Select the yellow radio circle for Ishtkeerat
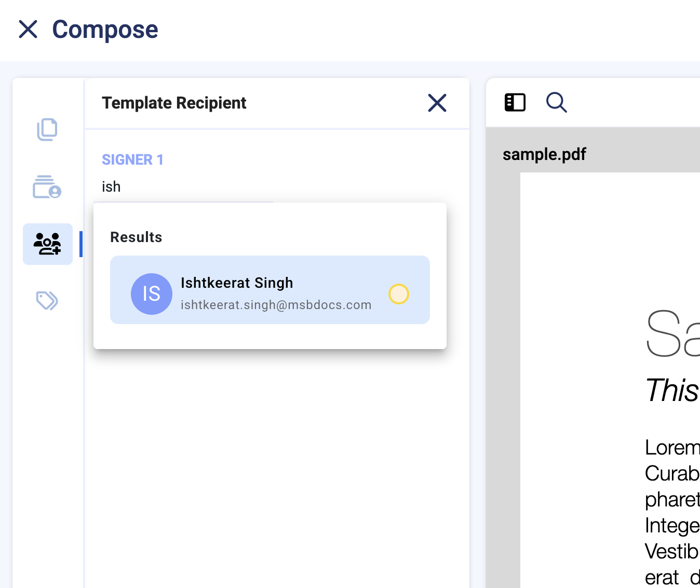Screen dimensions: 700x588 click(399, 294)
